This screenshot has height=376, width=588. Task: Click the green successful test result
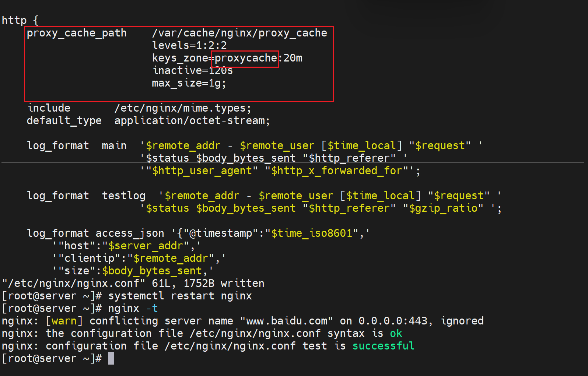(x=383, y=346)
